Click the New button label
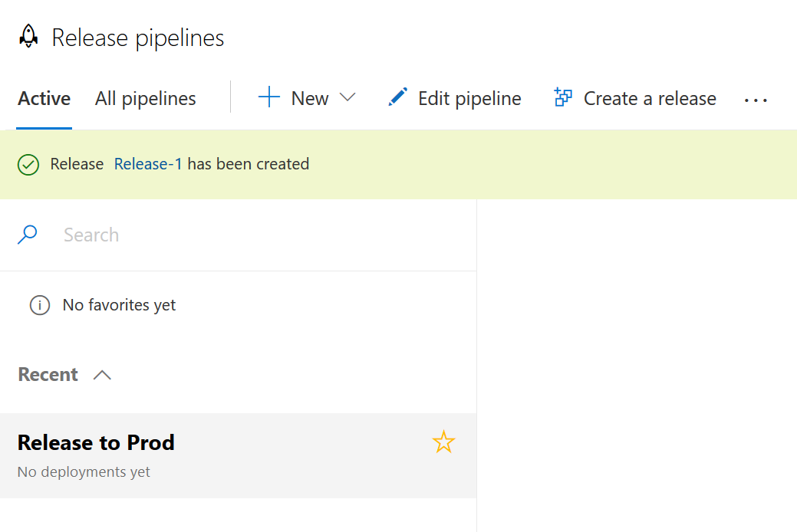The height and width of the screenshot is (532, 797). coord(310,99)
